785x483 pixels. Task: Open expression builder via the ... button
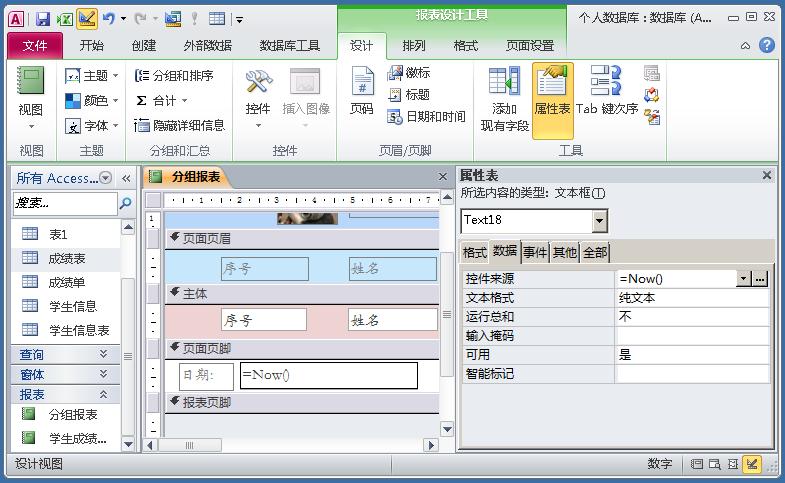[x=759, y=279]
